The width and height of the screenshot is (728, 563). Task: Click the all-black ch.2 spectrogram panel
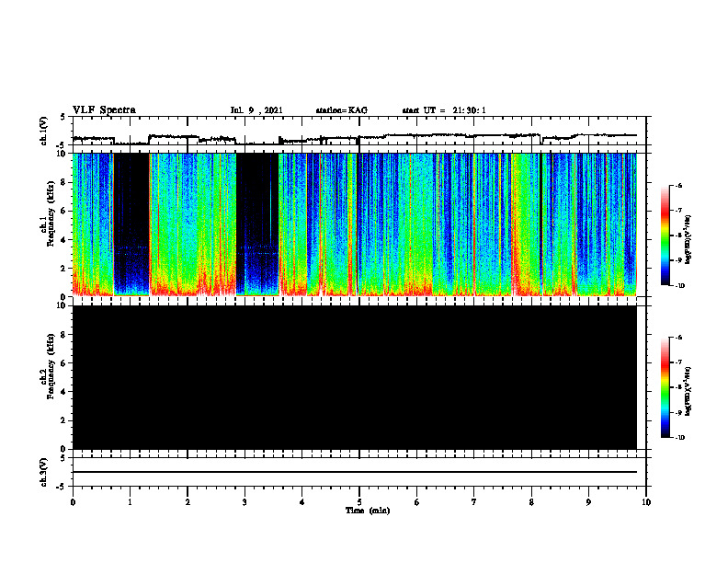click(355, 377)
